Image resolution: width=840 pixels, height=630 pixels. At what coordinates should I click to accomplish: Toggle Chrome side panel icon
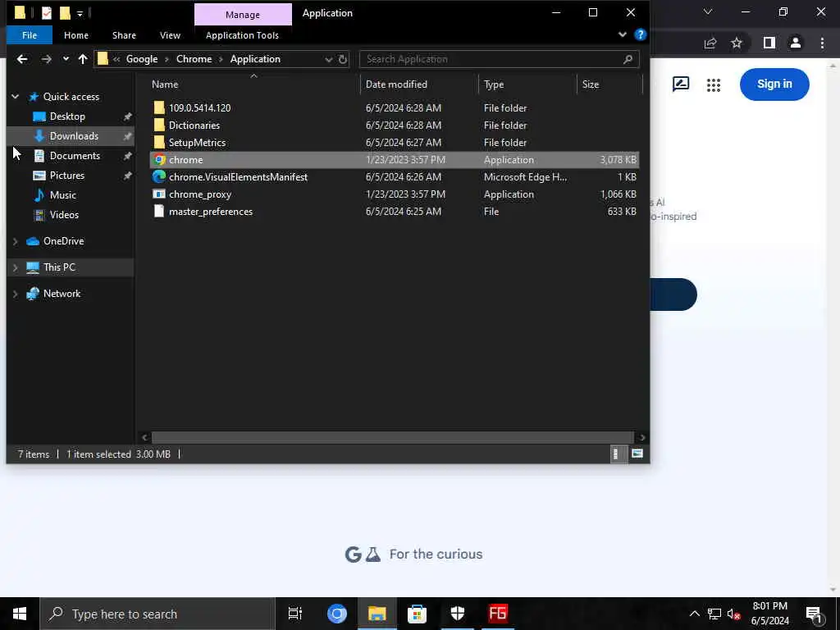point(769,43)
